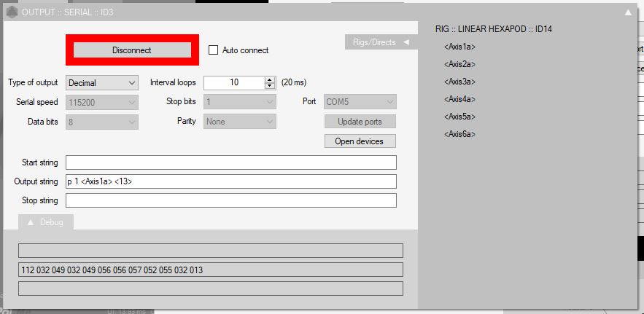The height and width of the screenshot is (314, 644).
Task: Open the Serial speed dropdown
Action: (x=102, y=102)
